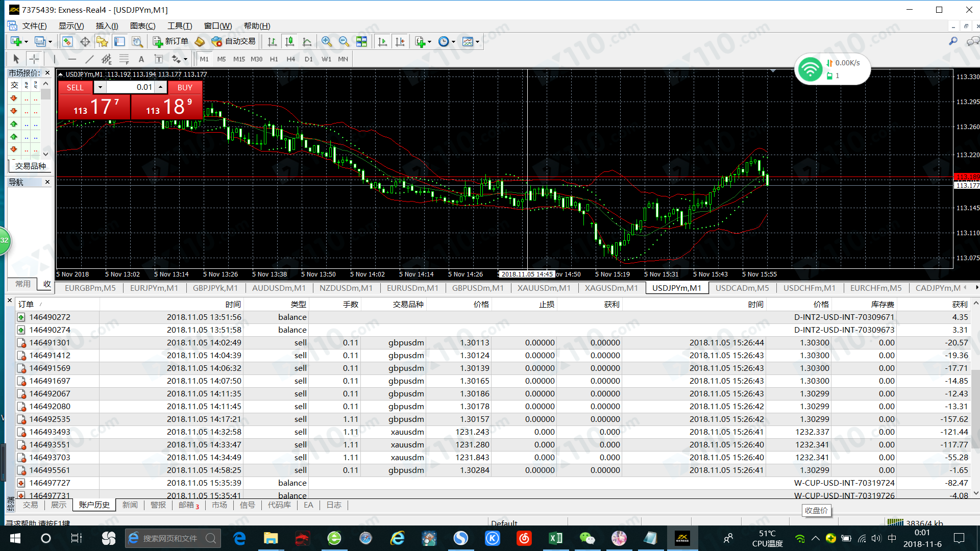Select the candlestick chart type icon
The width and height of the screenshot is (980, 551).
[289, 42]
